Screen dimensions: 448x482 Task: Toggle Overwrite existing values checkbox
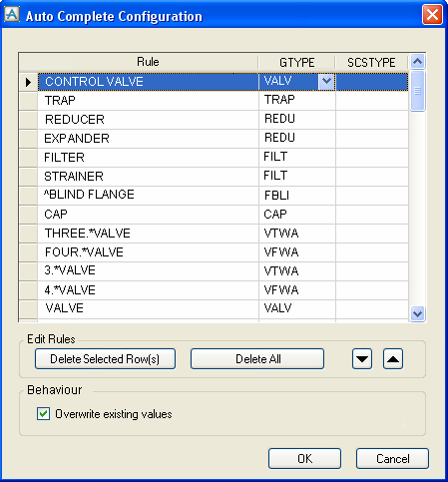pos(43,414)
